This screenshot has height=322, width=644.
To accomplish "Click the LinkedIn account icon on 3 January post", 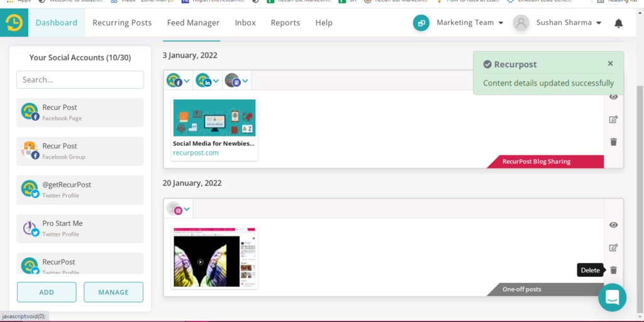I will point(203,80).
